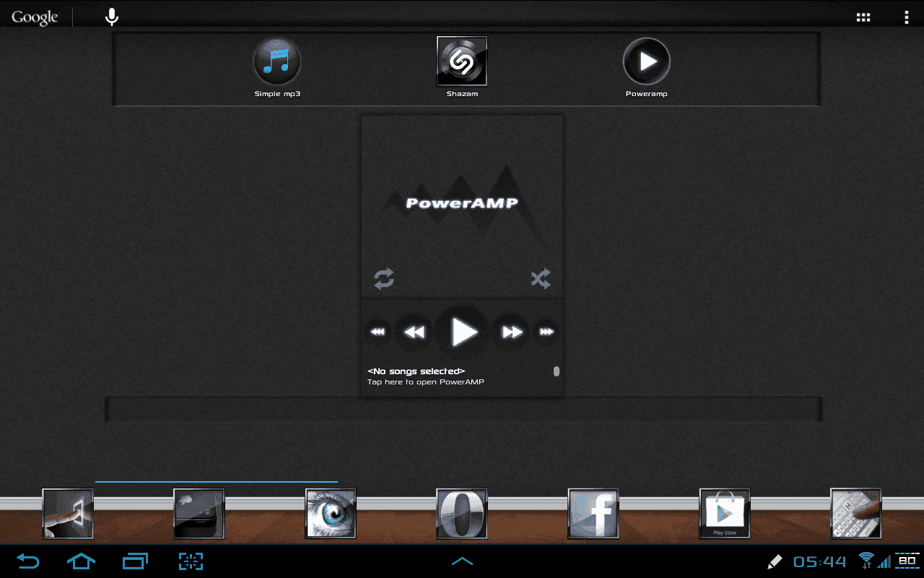Image resolution: width=924 pixels, height=578 pixels.
Task: Toggle repeat in the PowerAMP widget
Action: 384,279
